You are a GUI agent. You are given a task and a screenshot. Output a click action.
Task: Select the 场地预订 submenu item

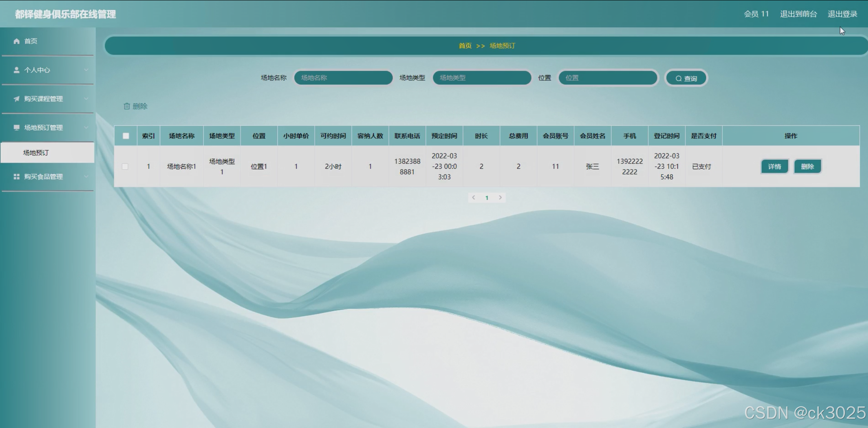[36, 153]
